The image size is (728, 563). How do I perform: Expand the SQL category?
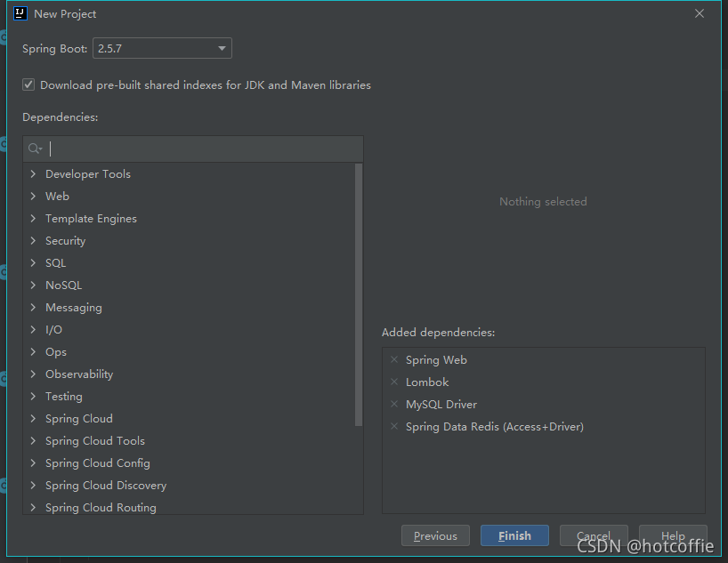[x=33, y=262]
